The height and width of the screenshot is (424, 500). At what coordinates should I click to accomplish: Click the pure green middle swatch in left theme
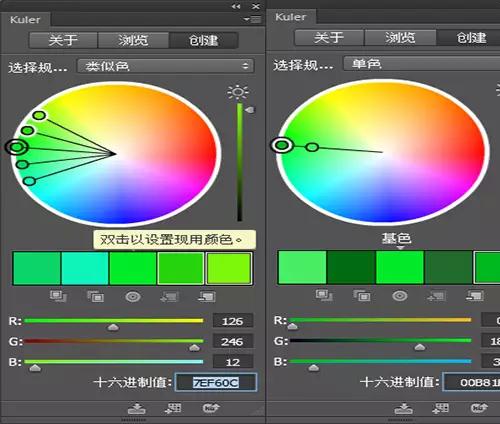click(133, 268)
